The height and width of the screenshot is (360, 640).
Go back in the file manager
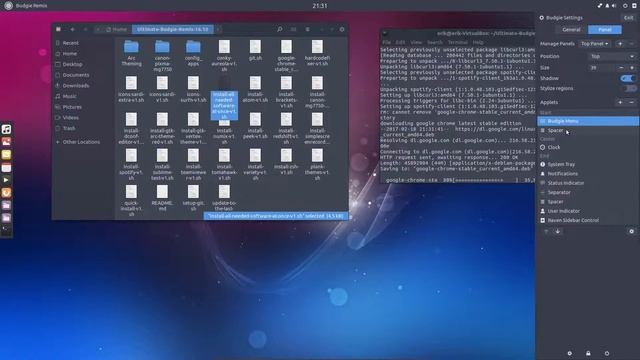(72, 29)
